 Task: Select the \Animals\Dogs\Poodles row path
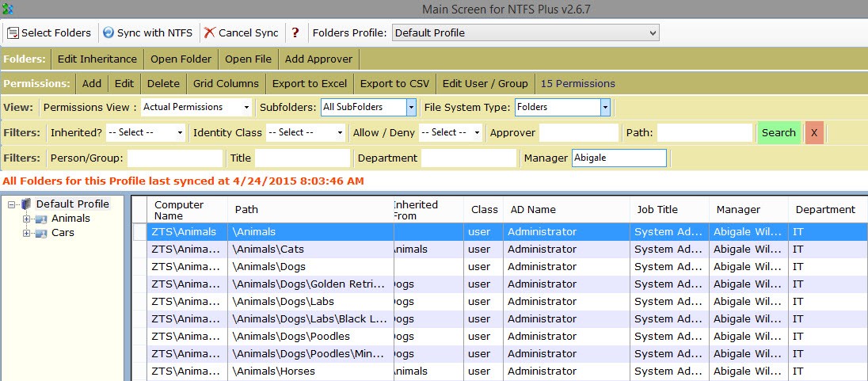click(291, 337)
